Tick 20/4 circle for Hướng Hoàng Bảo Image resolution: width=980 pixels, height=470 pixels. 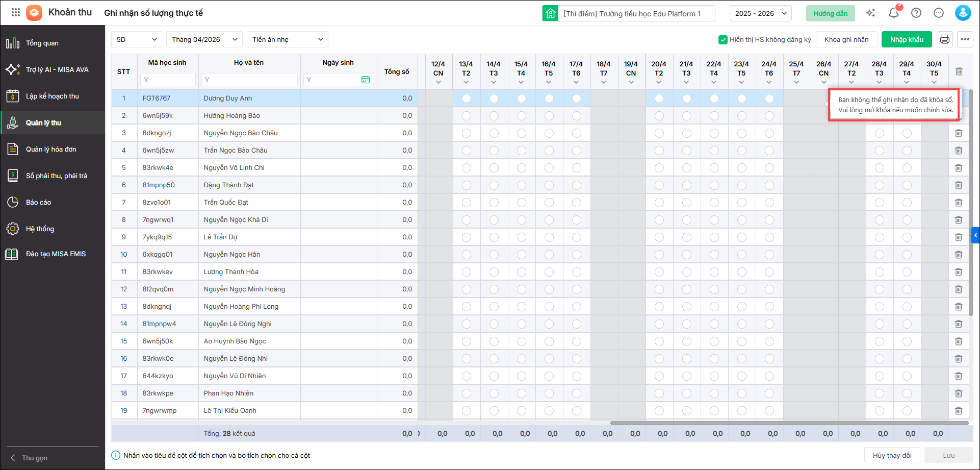(659, 116)
